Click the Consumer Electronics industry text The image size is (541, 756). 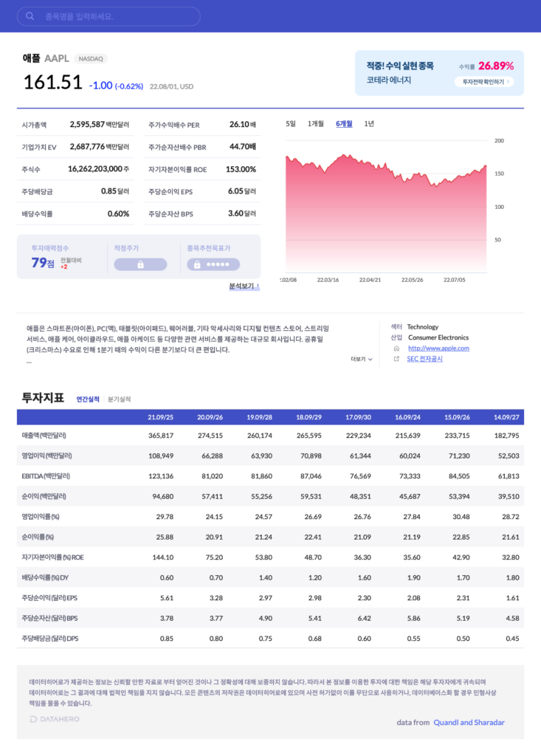[438, 337]
